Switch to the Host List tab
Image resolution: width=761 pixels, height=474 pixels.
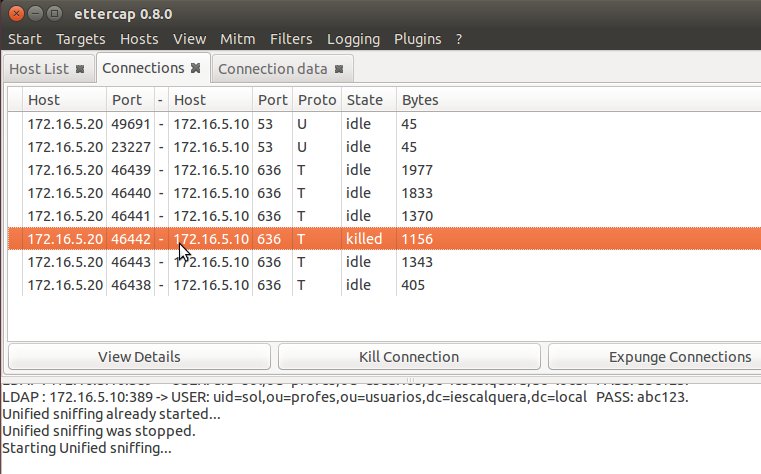[x=48, y=69]
